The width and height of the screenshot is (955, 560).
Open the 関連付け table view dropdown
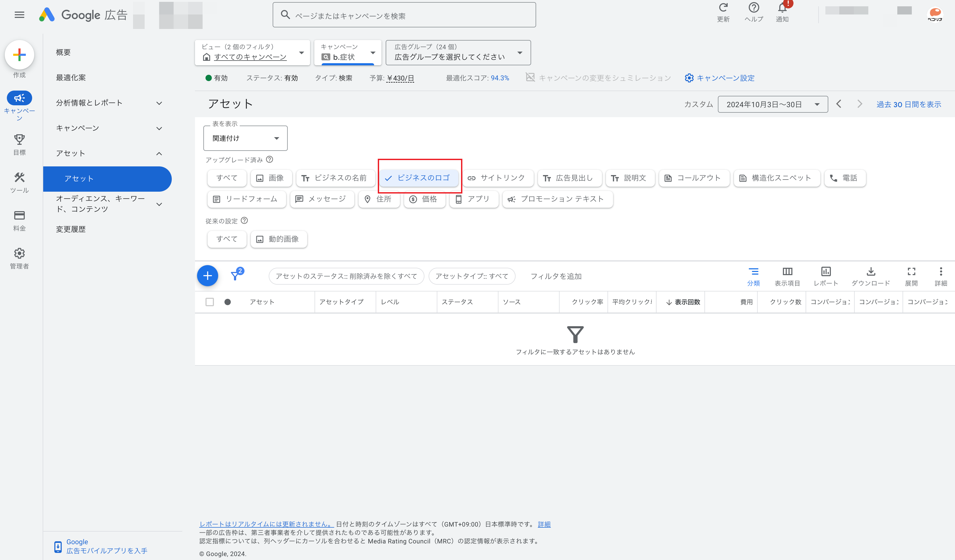point(245,138)
